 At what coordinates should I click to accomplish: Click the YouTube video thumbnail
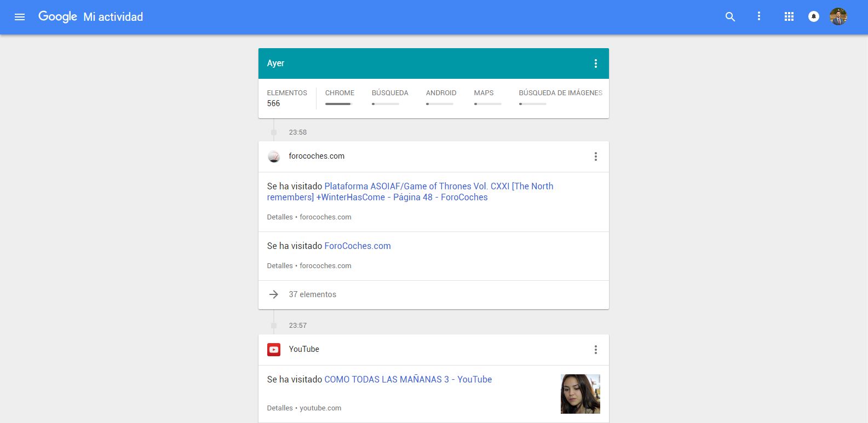click(580, 394)
